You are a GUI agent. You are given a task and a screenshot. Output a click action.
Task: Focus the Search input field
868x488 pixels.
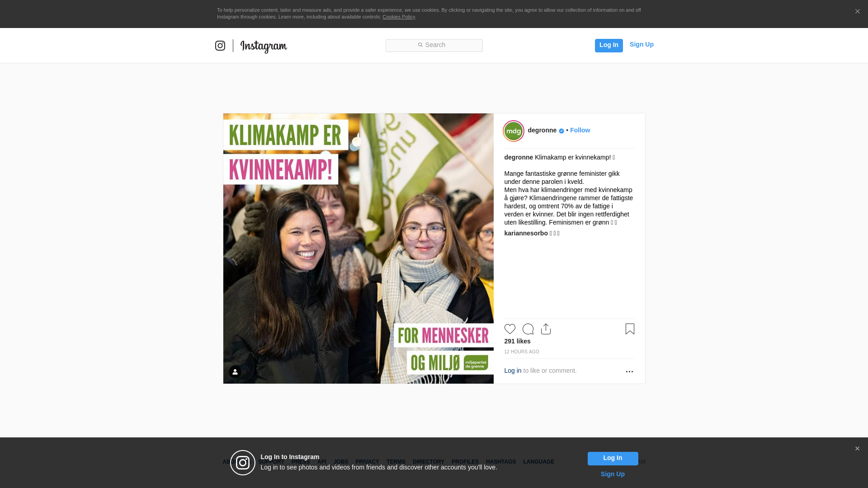(434, 45)
